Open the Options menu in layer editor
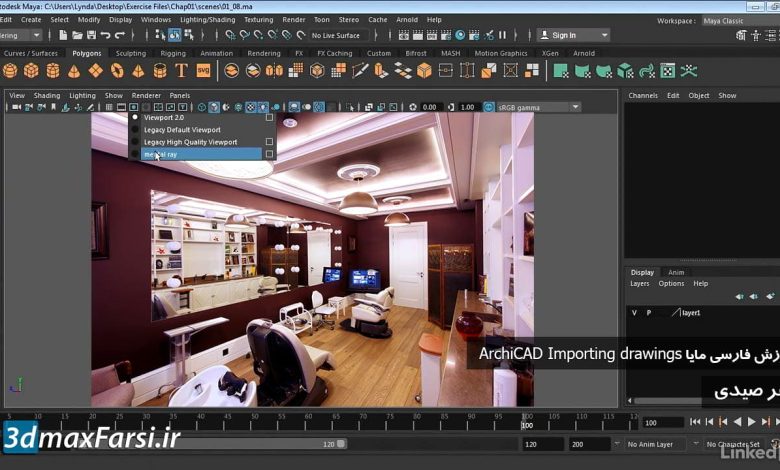The height and width of the screenshot is (470, 780). tap(671, 283)
